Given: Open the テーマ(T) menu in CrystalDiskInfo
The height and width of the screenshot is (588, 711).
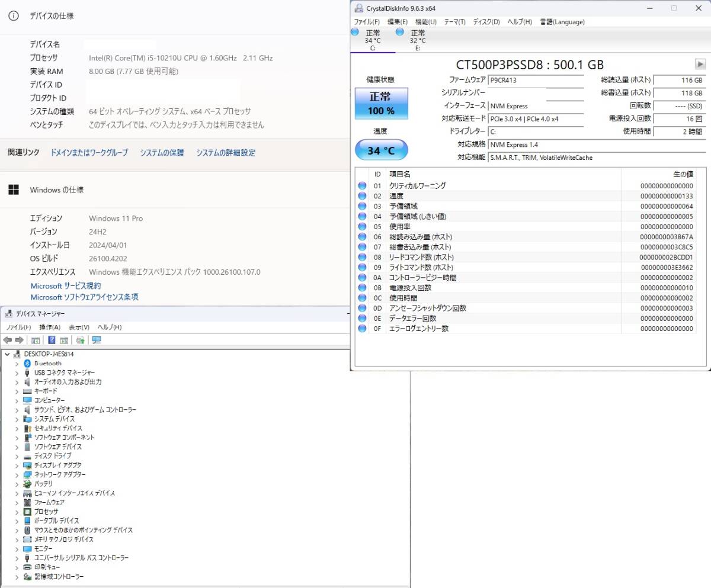Looking at the screenshot, I should (454, 22).
